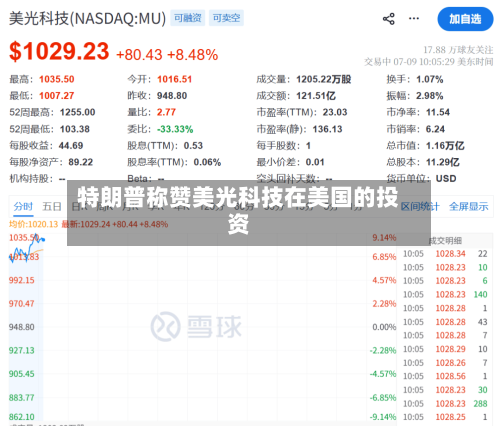Screen dimensions: 500x426
Task: Add stock with 加自选 button
Action: [465, 19]
